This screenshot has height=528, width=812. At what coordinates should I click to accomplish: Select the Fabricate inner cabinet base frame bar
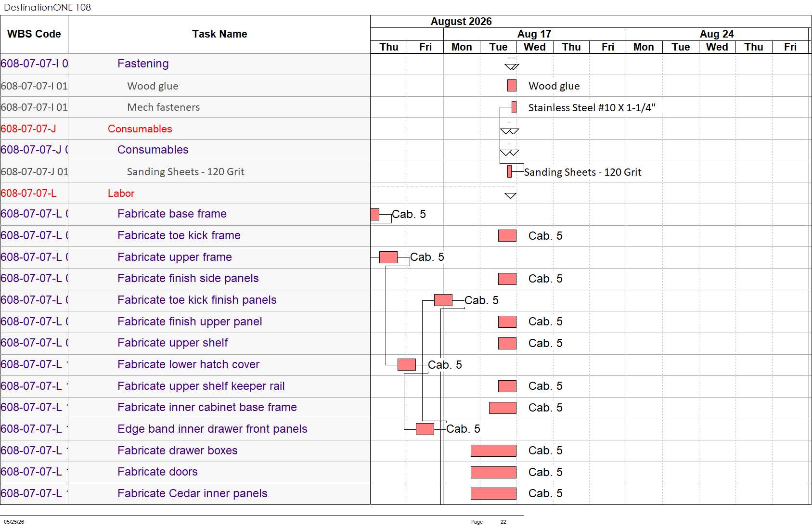503,408
